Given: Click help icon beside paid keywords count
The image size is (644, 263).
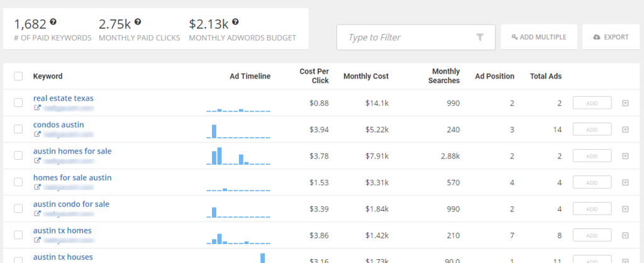Looking at the screenshot, I should coord(53,21).
